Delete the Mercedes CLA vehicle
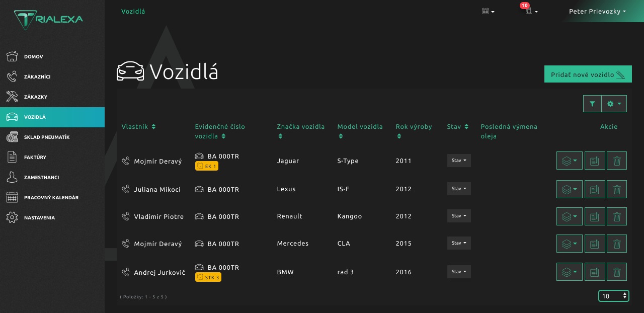644x313 pixels. [x=617, y=244]
